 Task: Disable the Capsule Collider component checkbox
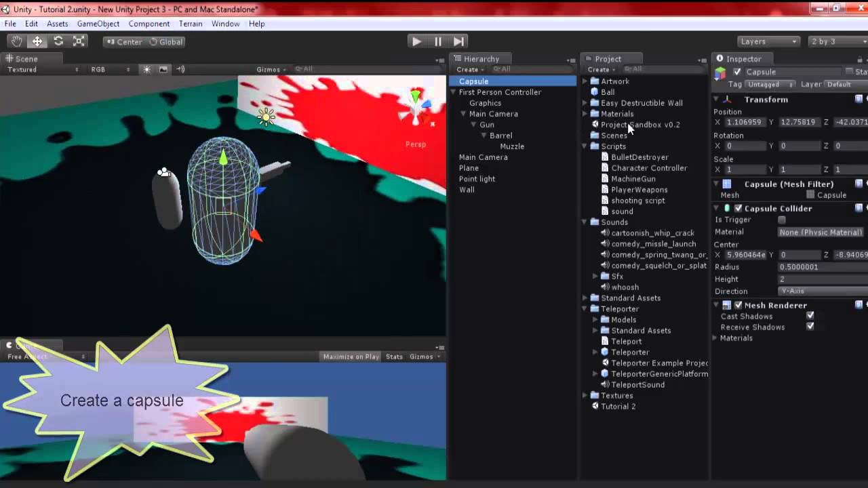point(738,209)
